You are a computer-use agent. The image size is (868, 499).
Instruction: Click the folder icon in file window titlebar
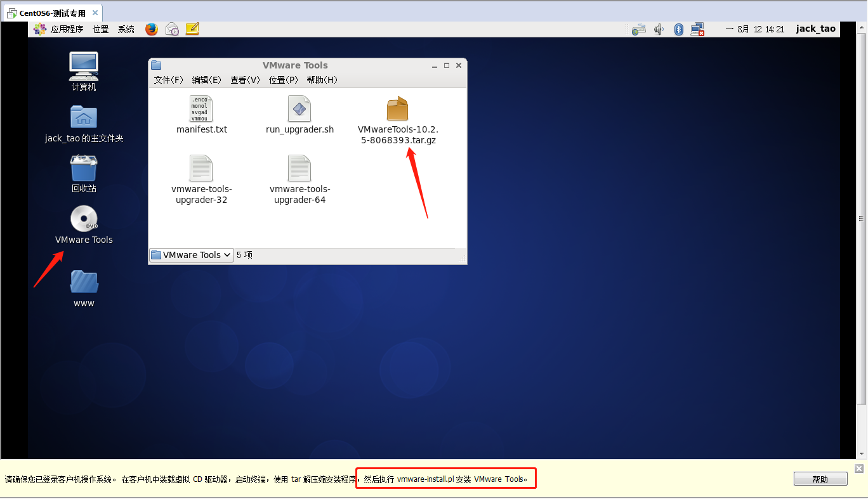click(x=156, y=65)
